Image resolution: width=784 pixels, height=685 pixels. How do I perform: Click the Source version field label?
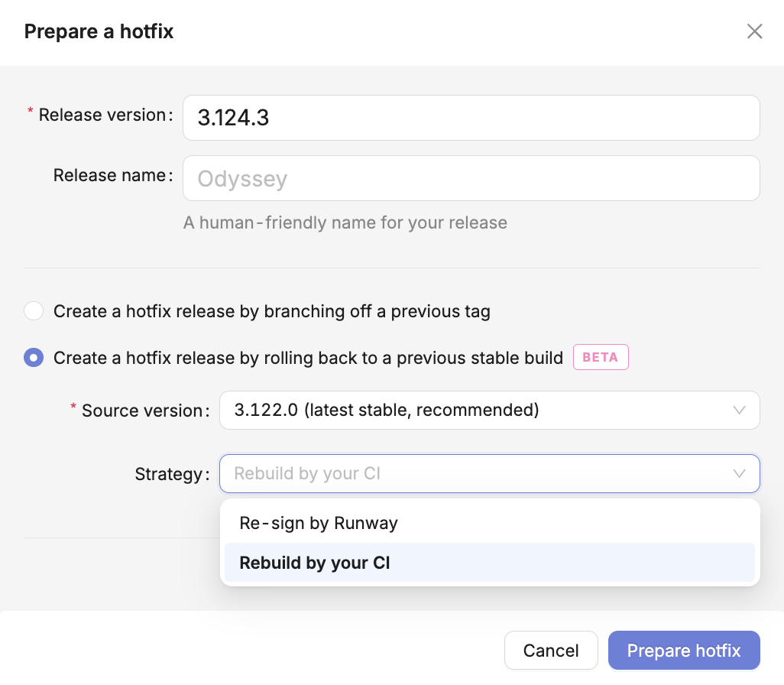click(x=144, y=411)
